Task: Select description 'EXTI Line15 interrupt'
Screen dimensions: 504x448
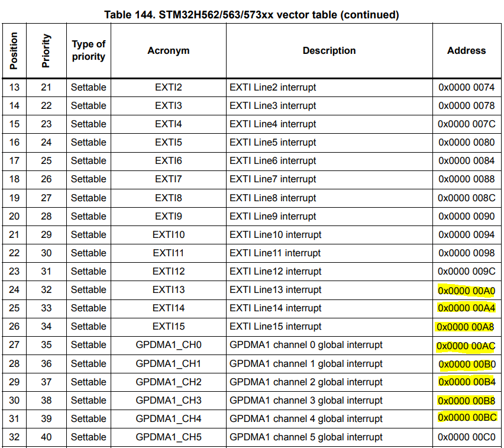Action: [275, 326]
